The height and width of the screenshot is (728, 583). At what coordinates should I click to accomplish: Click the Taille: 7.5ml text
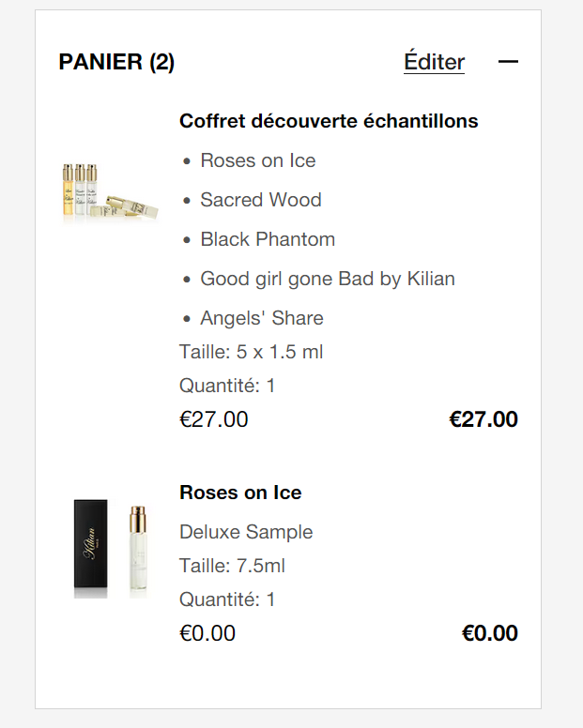pos(232,566)
